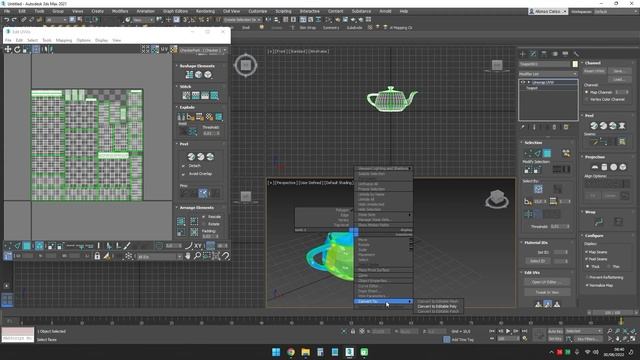Click the Reset UVWs button

click(x=594, y=71)
